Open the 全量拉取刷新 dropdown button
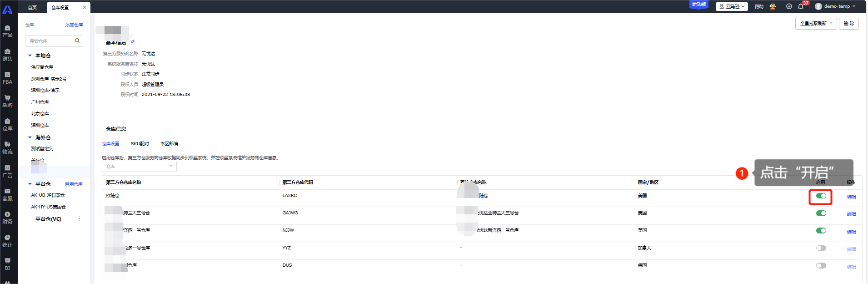This screenshot has width=868, height=284. pos(816,24)
